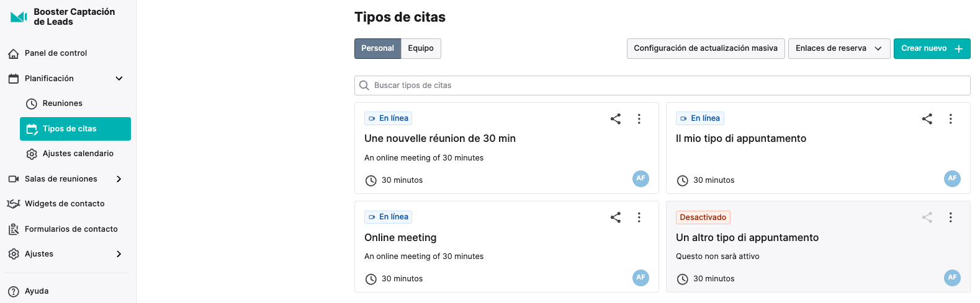Viewport: 980px width, 303px height.
Task: Open more options for Il mio tipo di appuntamento
Action: point(950,119)
